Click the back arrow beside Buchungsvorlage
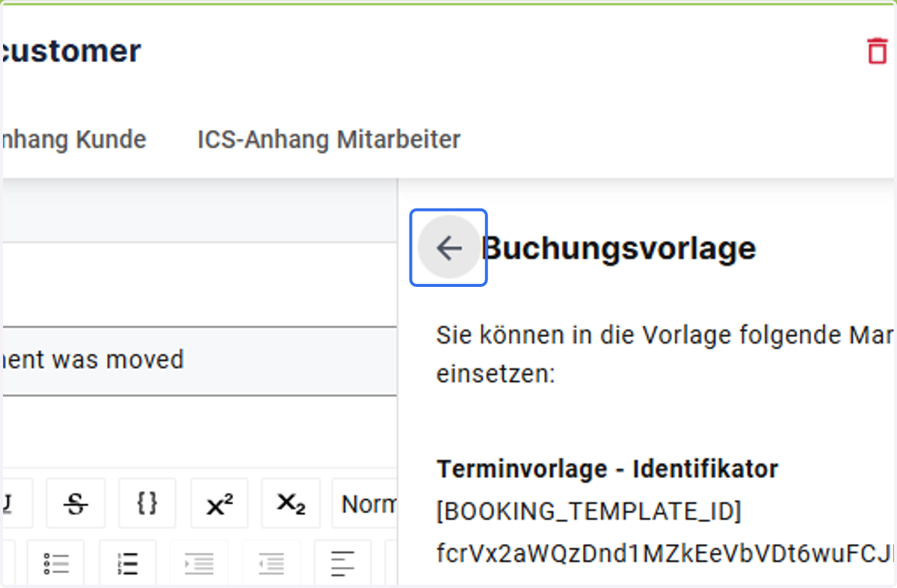The height and width of the screenshot is (588, 897). coord(449,247)
